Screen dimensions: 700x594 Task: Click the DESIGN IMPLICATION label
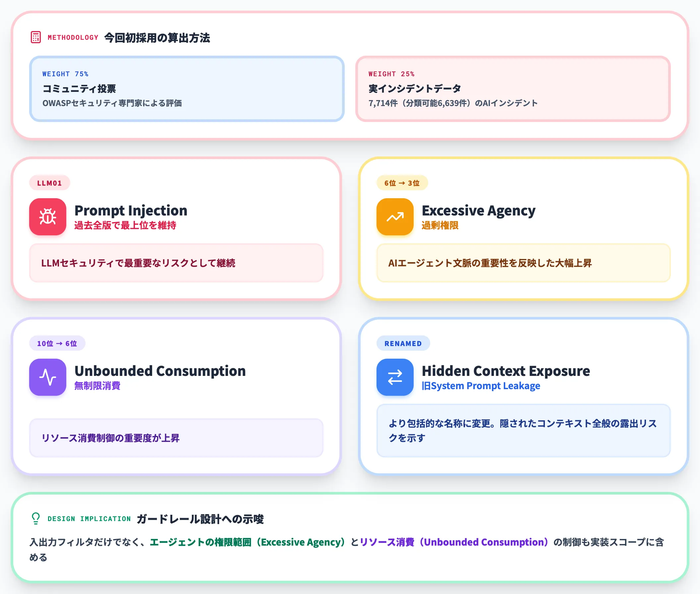click(x=89, y=518)
